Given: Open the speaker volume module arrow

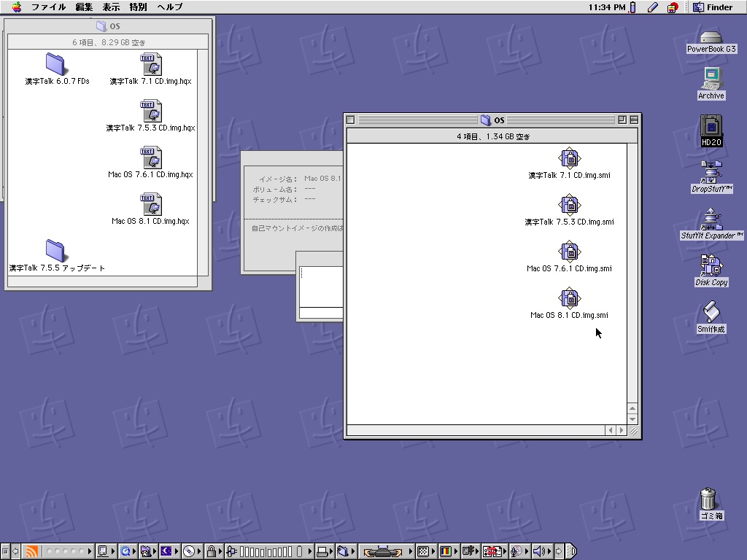Looking at the screenshot, I should [x=549, y=551].
